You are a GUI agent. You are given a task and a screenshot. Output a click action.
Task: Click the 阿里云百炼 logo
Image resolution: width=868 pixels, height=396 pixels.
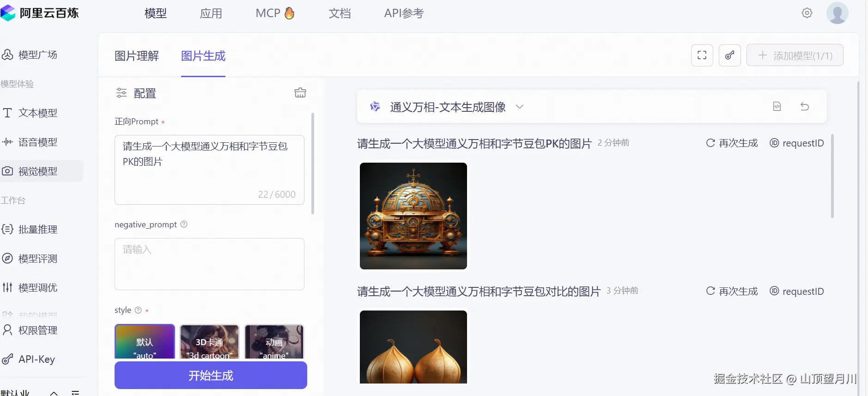pos(40,13)
